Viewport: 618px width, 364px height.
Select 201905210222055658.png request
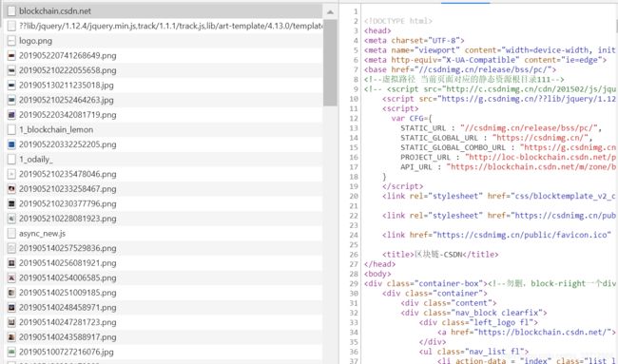(x=163, y=70)
